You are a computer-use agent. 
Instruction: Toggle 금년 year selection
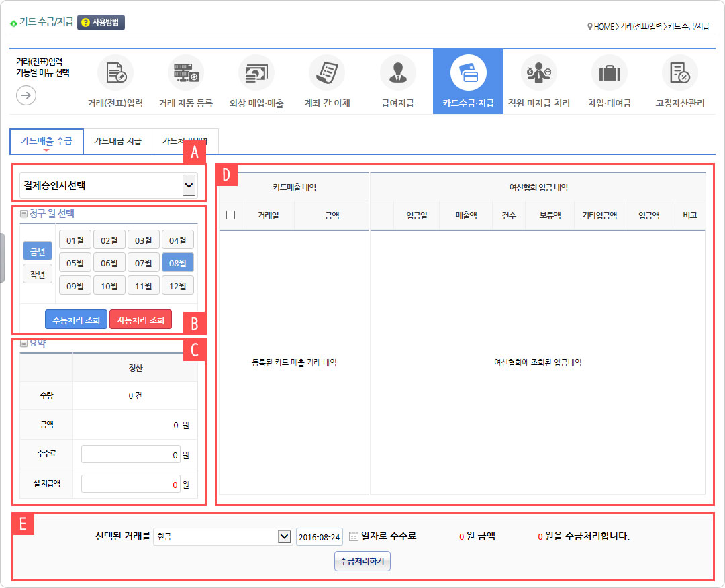(x=38, y=252)
